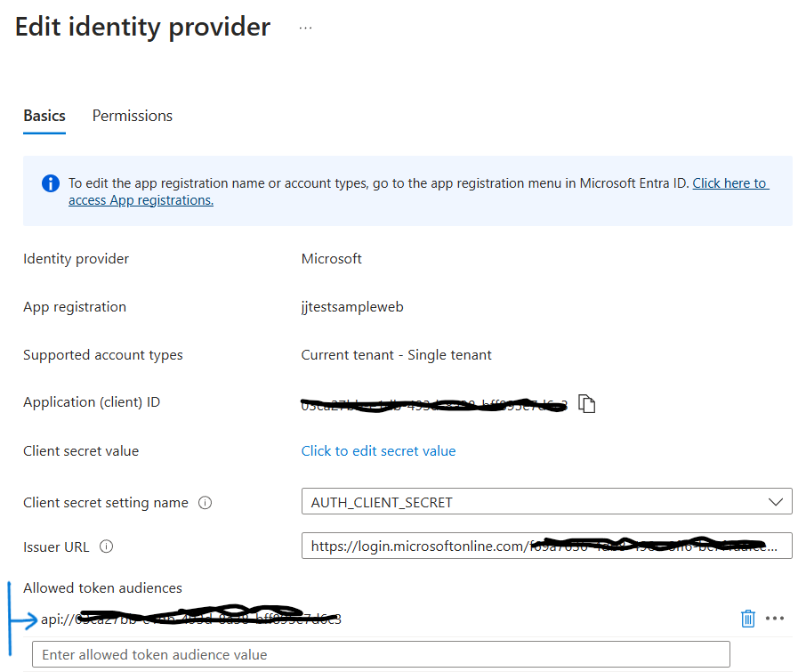Expand the AUTH_CLIENT_SECRET dropdown
The image size is (798, 672).
(546, 501)
